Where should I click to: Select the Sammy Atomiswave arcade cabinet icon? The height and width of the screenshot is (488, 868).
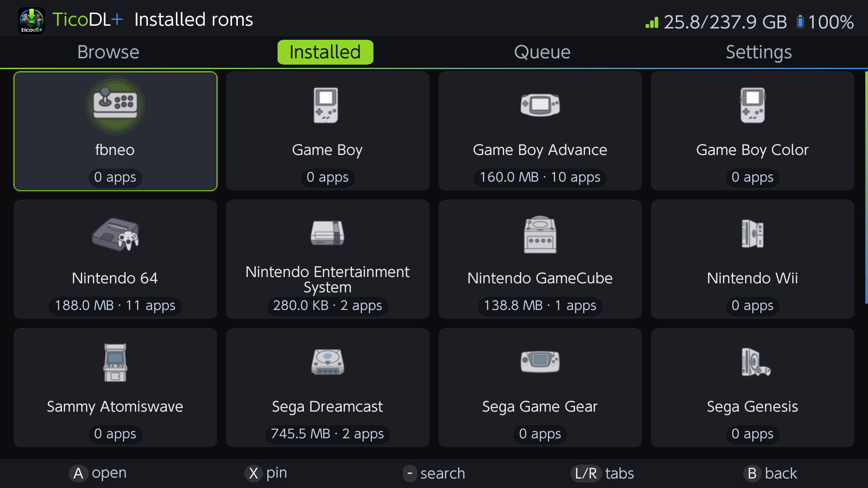[115, 363]
